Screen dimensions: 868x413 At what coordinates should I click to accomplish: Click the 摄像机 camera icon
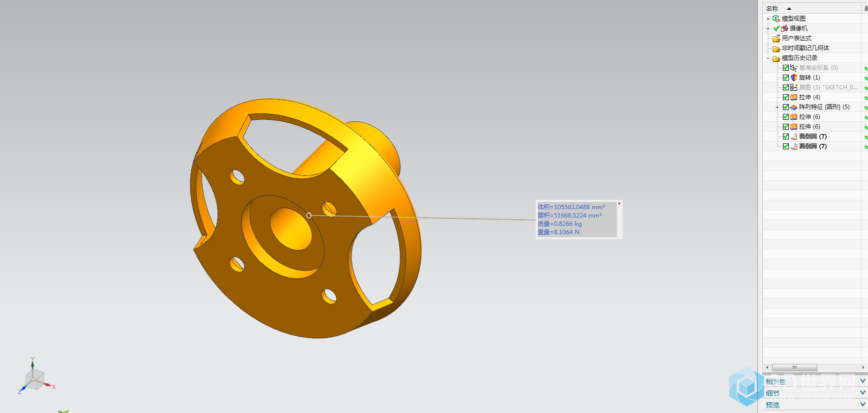coord(784,28)
